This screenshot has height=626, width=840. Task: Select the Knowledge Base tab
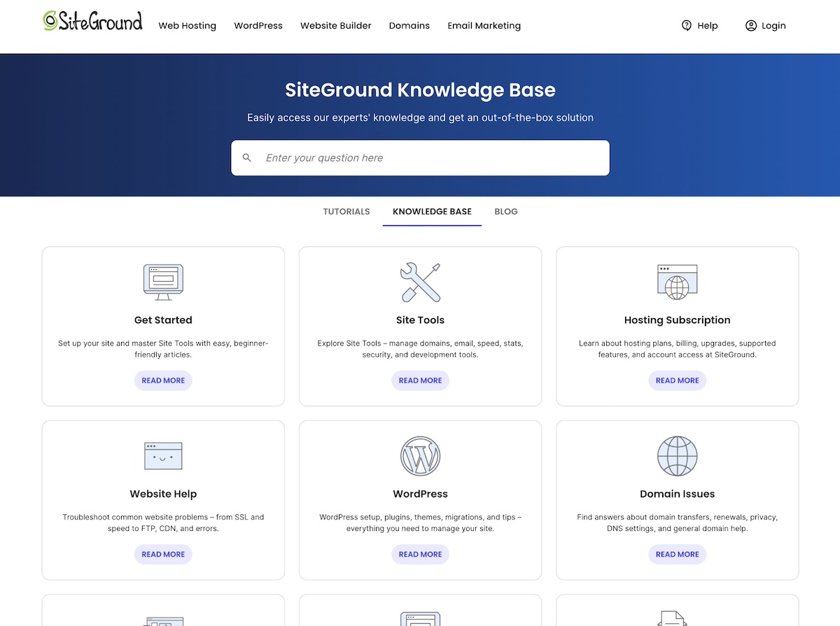pyautogui.click(x=432, y=211)
